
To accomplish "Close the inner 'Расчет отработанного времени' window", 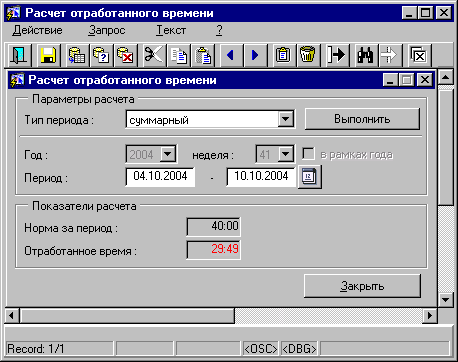I will (425, 80).
